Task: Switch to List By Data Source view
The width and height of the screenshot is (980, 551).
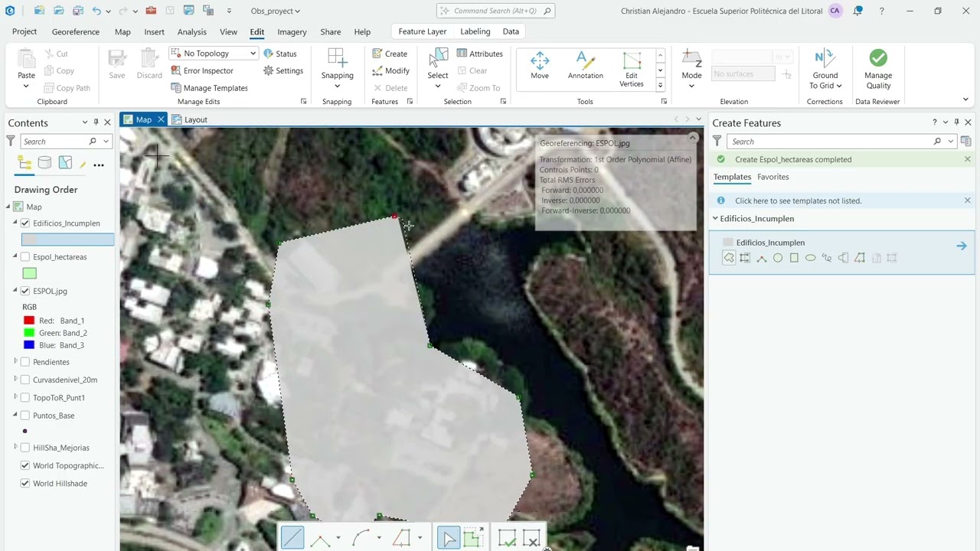Action: click(45, 163)
